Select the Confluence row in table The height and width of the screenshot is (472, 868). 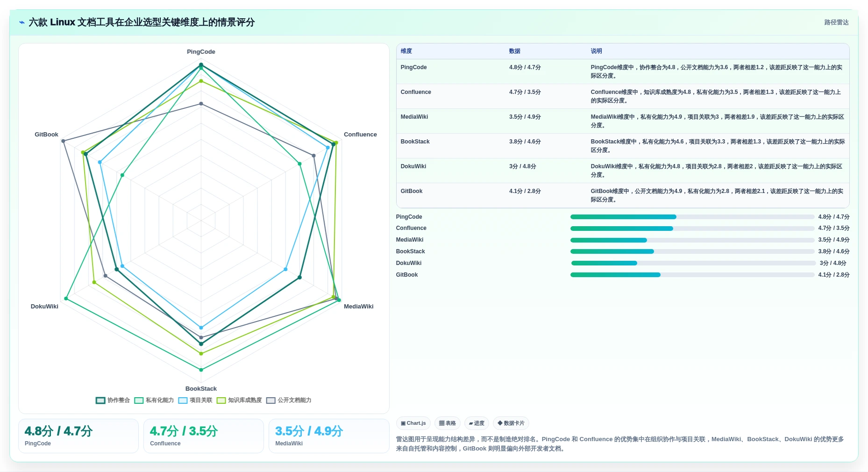click(623, 96)
